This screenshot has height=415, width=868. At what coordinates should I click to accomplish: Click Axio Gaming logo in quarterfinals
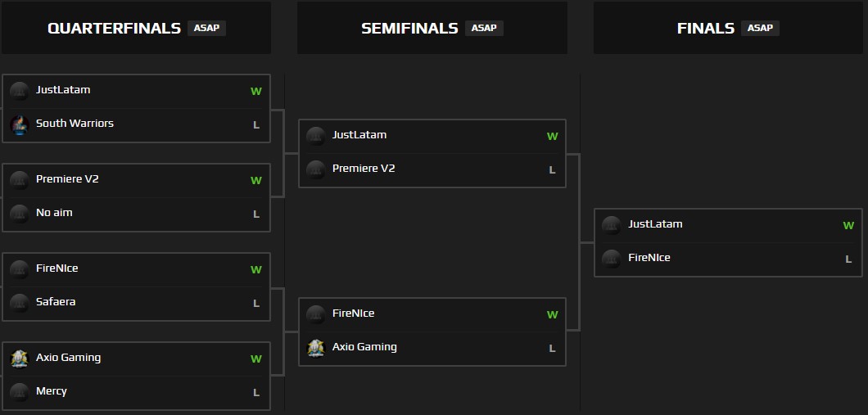pyautogui.click(x=20, y=359)
